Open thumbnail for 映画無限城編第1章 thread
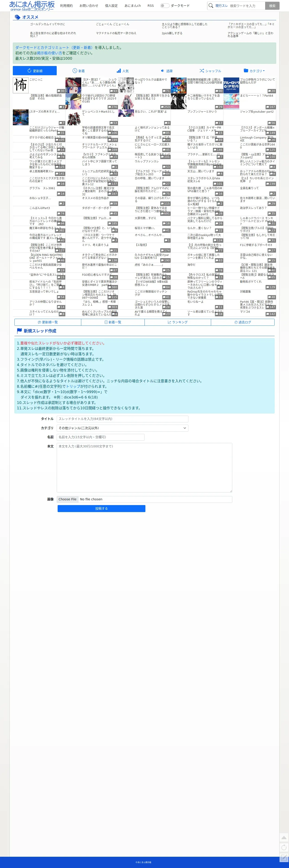 [178, 85]
